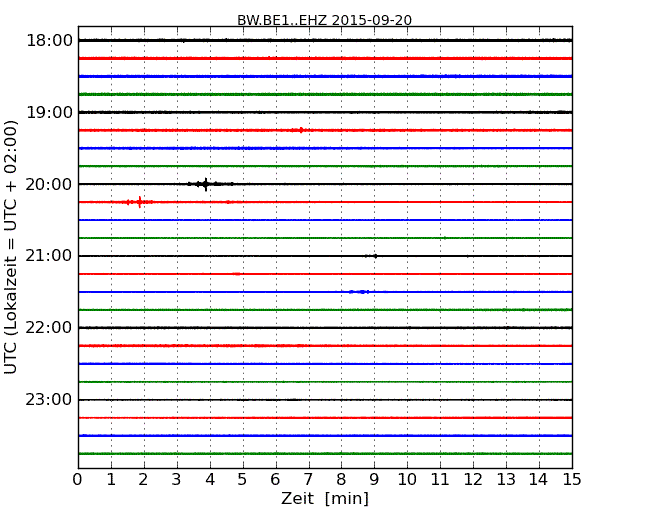Click the black blip on the 21:00 trace

point(372,256)
